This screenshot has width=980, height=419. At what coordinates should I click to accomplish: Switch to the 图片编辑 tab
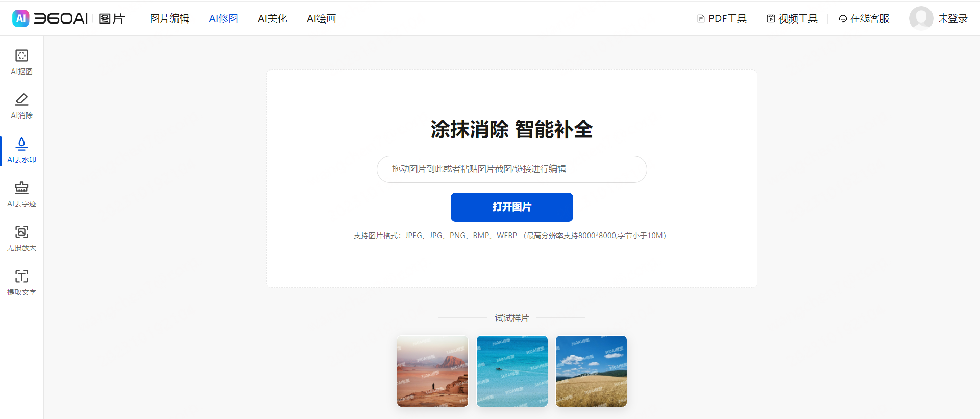coord(169,18)
